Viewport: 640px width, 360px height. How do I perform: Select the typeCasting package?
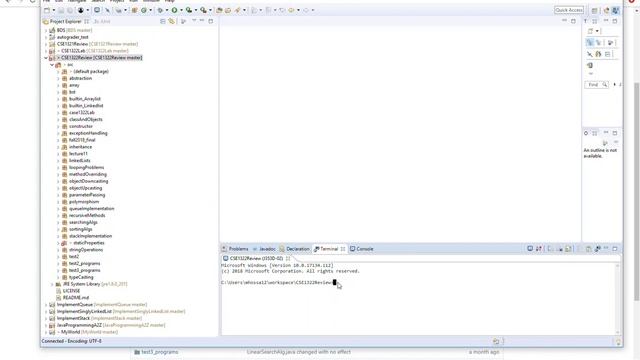click(x=81, y=277)
